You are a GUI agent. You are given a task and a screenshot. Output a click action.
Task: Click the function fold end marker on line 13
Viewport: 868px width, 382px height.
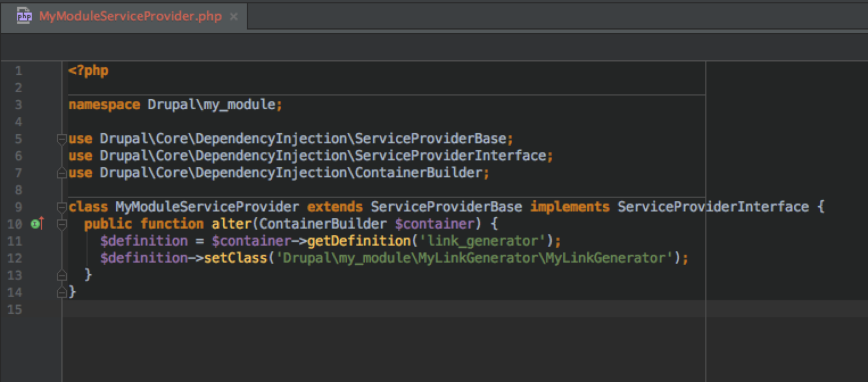click(x=62, y=275)
